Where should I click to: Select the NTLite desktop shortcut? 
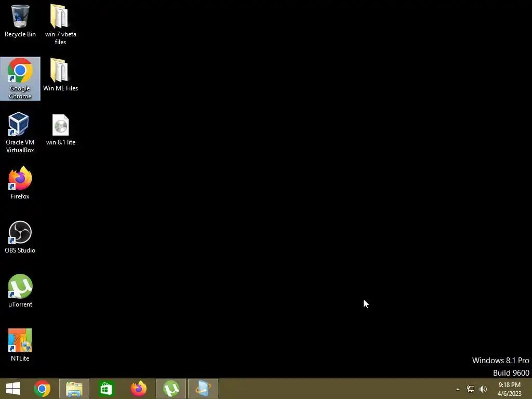20,345
